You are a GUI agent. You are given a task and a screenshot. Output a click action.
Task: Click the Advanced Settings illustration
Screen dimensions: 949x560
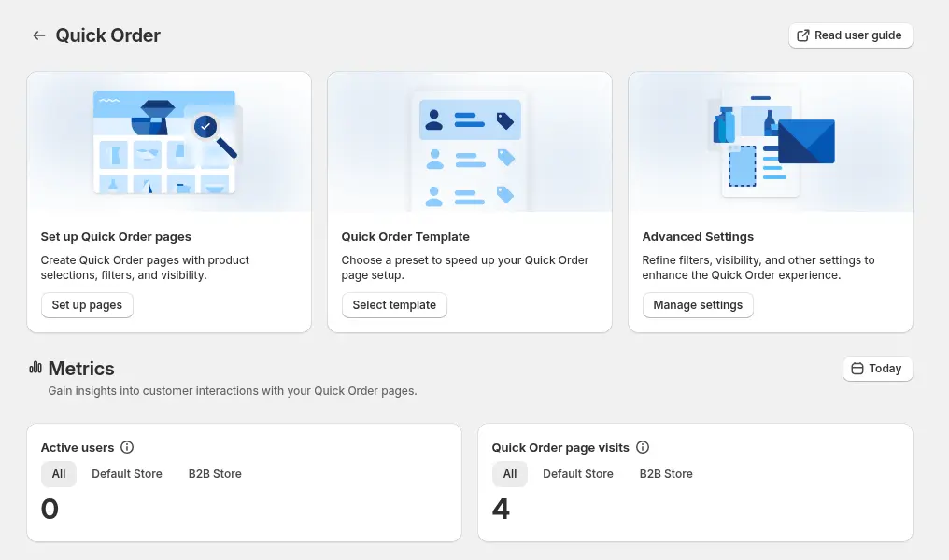tap(771, 142)
